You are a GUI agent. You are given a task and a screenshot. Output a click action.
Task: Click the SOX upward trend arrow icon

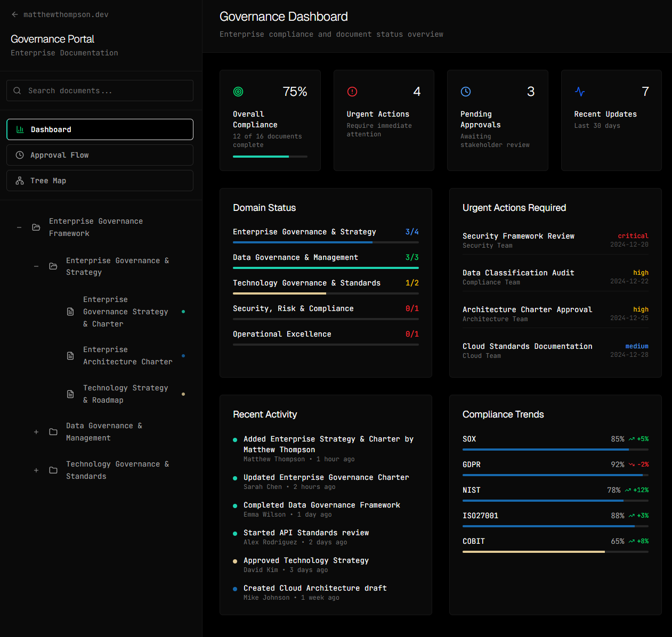click(631, 439)
